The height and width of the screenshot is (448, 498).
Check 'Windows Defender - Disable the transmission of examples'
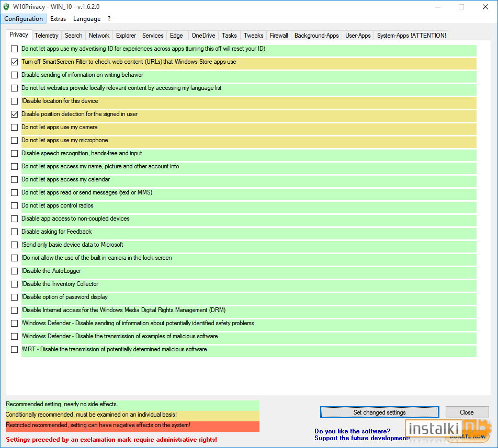click(x=14, y=336)
